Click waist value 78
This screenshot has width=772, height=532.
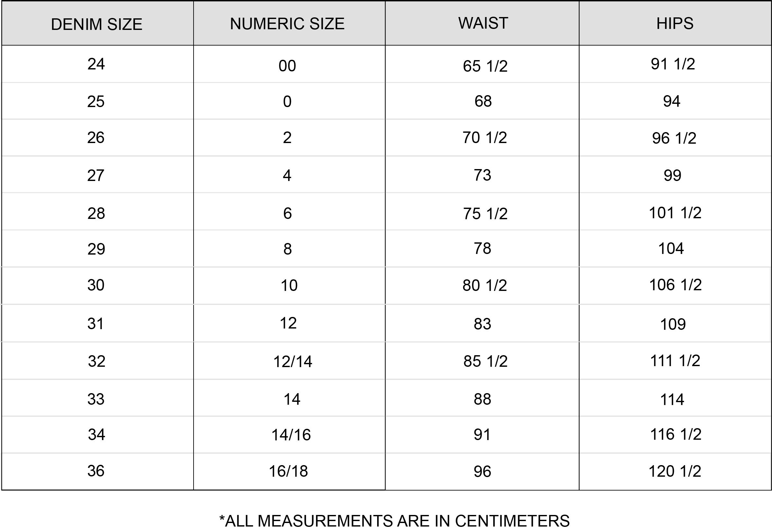click(x=482, y=248)
